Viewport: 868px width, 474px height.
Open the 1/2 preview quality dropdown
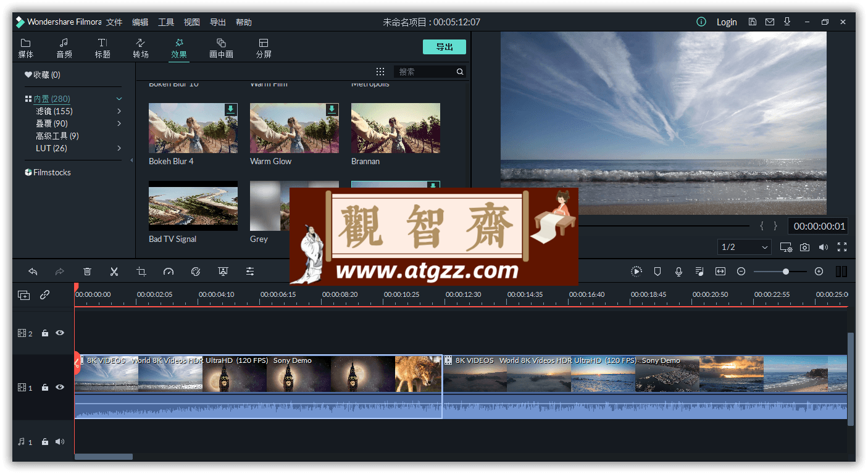[x=745, y=247]
